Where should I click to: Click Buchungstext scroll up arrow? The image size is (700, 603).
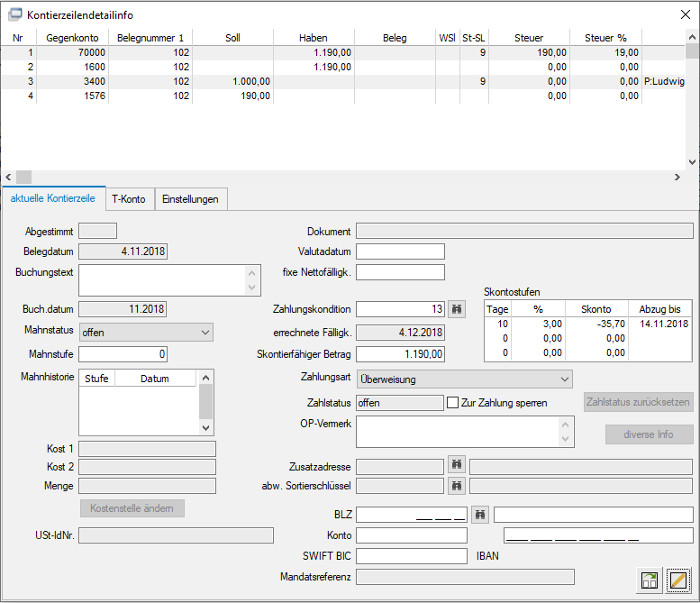pyautogui.click(x=252, y=273)
